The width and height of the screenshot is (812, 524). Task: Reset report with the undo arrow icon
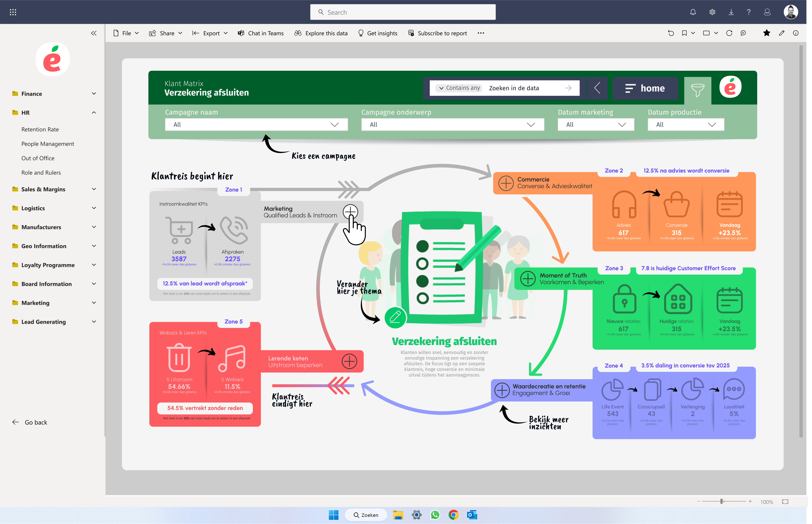(x=671, y=33)
